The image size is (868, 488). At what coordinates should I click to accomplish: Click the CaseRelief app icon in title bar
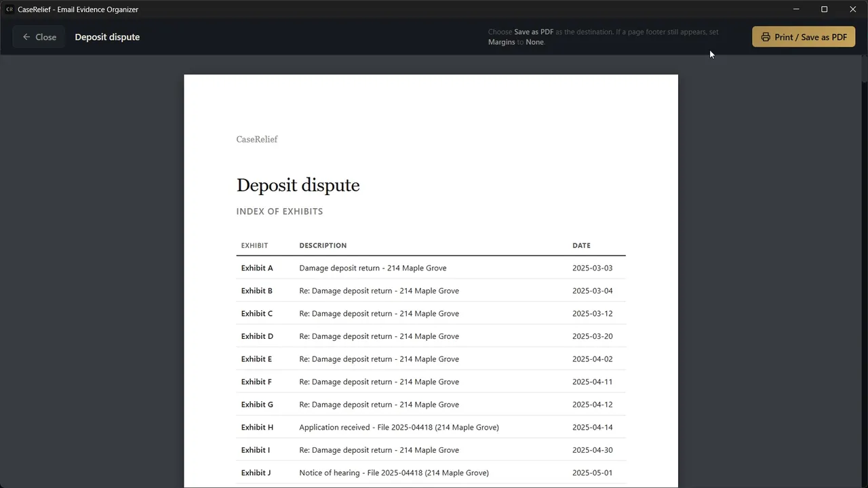pos(9,9)
